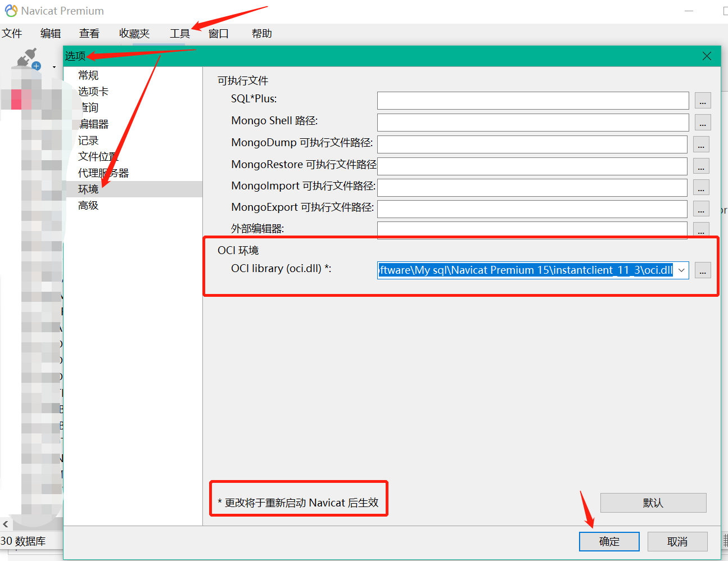728x561 pixels.
Task: Minimize the Navicat Premium window
Action: (x=689, y=11)
